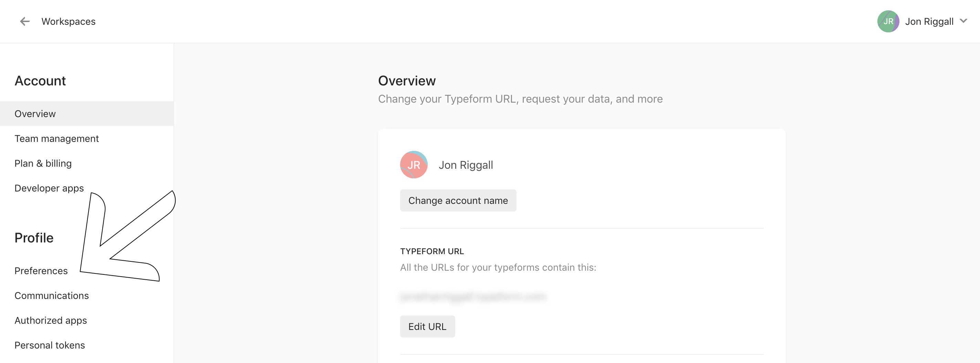Click the JR avatar in top bar
Image resolution: width=980 pixels, height=363 pixels.
[888, 21]
